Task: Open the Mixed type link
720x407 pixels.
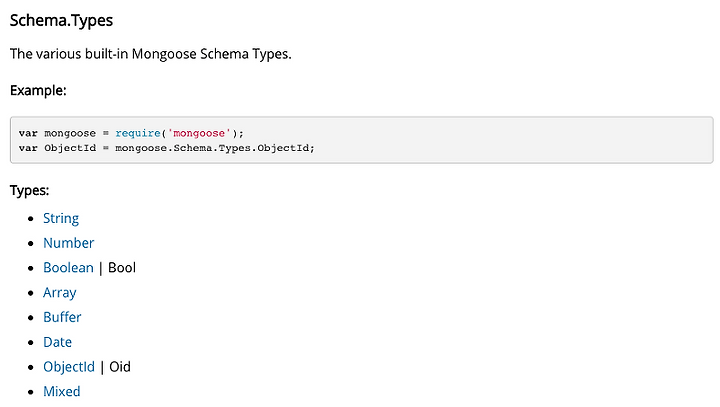Action: (62, 391)
